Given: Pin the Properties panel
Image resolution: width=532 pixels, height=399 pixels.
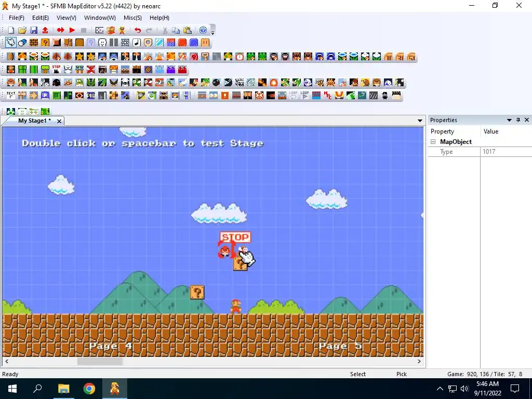Looking at the screenshot, I should (x=518, y=120).
